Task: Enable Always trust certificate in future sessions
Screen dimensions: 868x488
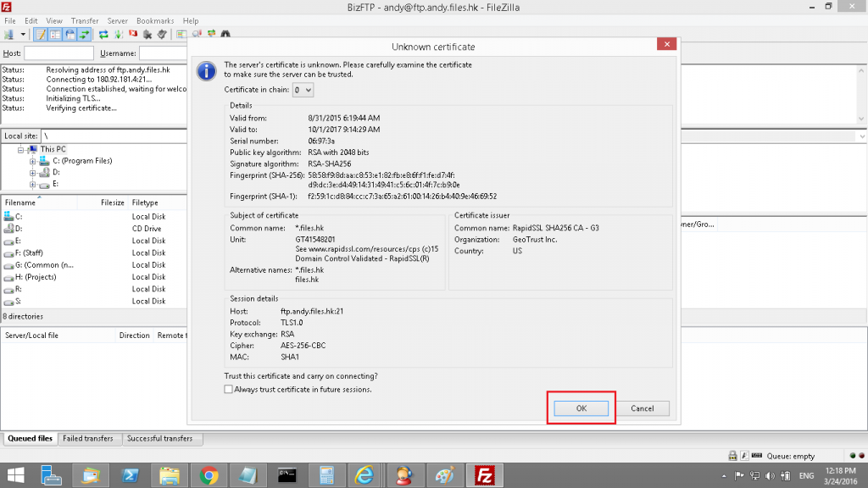Action: 228,390
